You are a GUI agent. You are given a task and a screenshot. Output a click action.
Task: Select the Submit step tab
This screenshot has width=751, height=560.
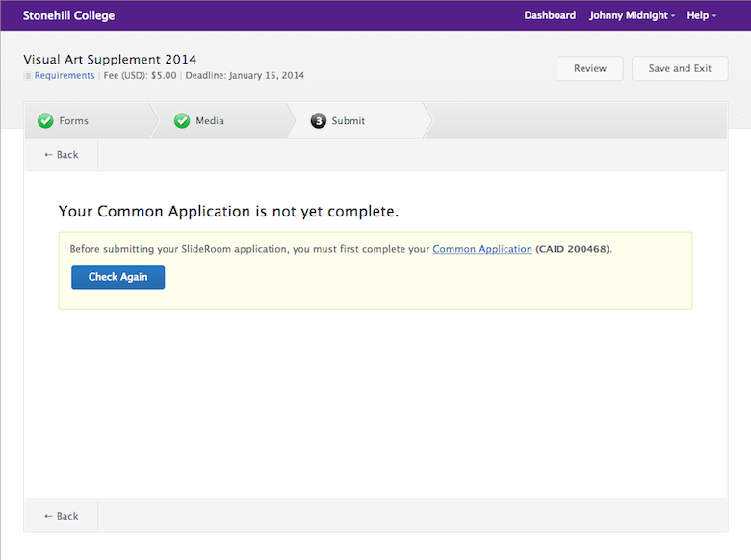point(362,120)
